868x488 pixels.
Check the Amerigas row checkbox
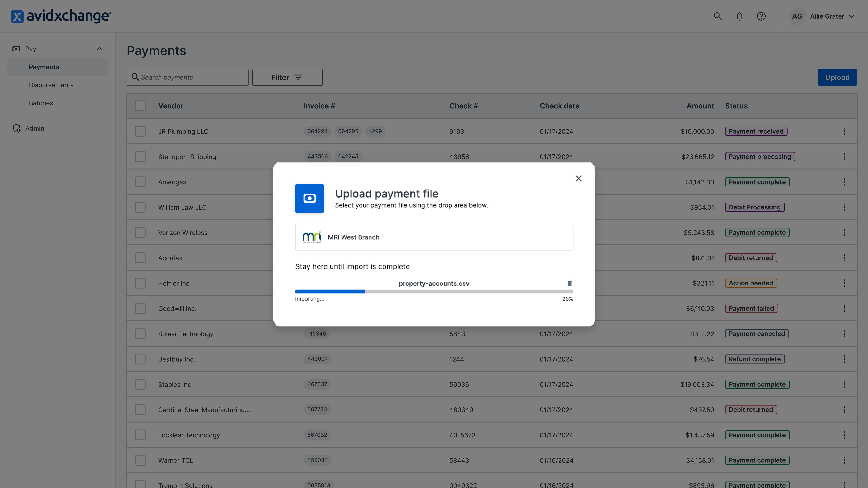[x=140, y=182]
